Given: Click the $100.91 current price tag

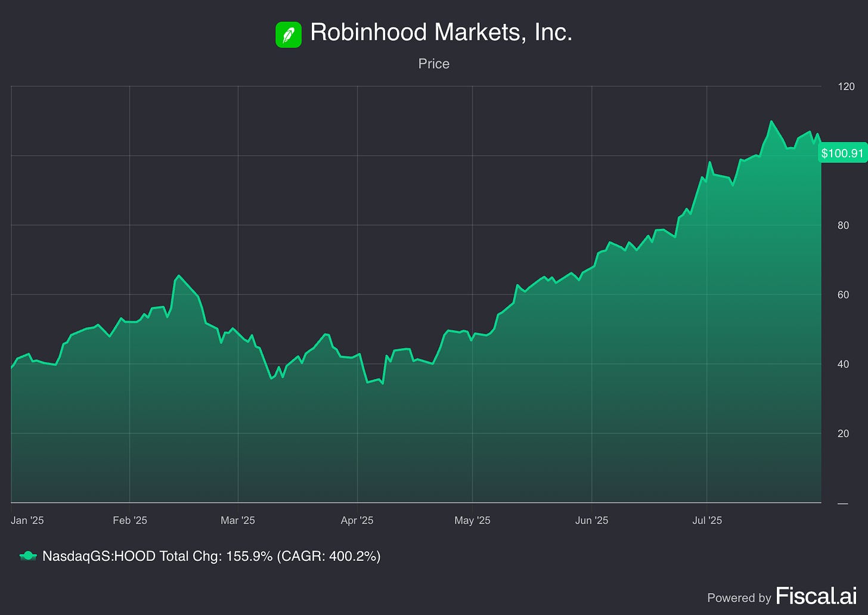Looking at the screenshot, I should tap(842, 153).
